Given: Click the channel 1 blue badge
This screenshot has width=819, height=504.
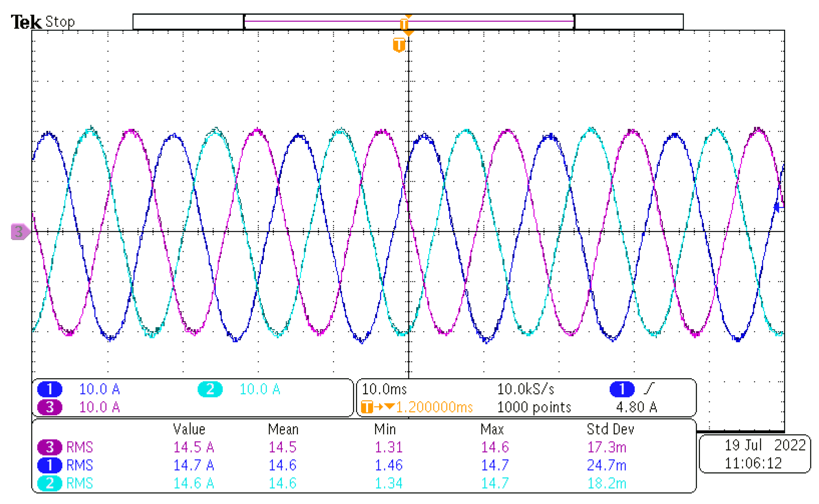Looking at the screenshot, I should [49, 389].
